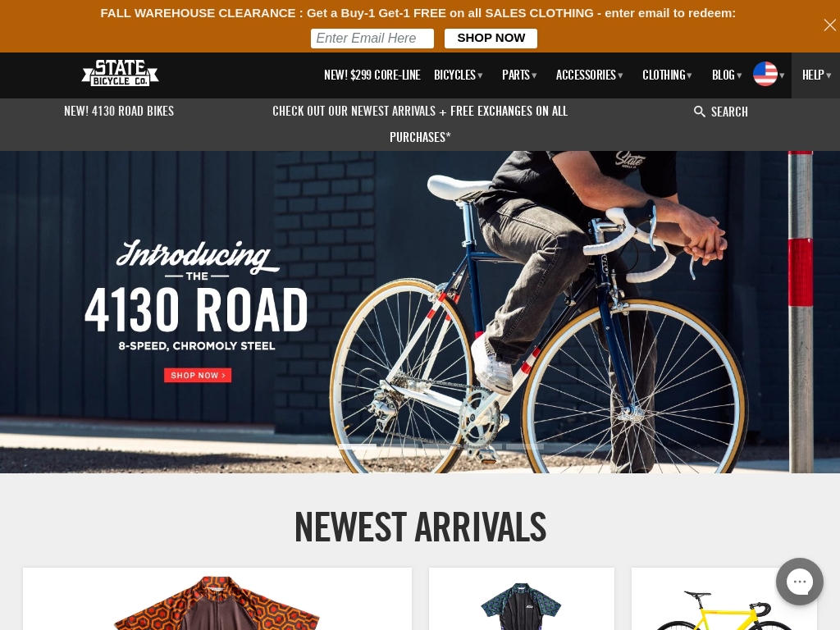Select the yellow bicycle product thumbnail
840x630 pixels.
point(724,599)
